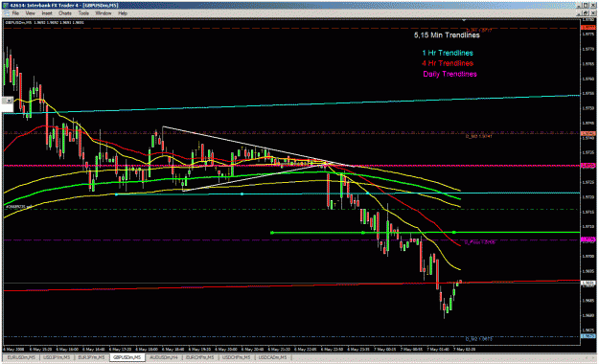
Task: Click the '5,15 Min Trendlines' white label
Action: click(447, 35)
